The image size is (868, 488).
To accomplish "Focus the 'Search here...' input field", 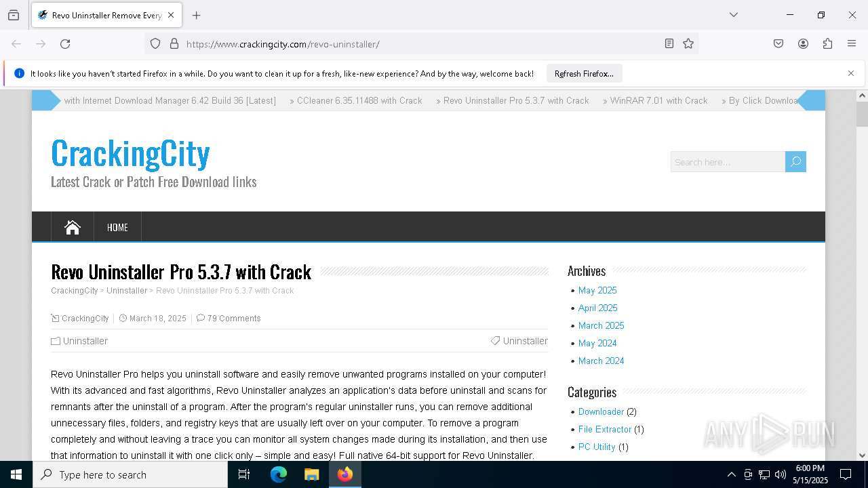I will point(728,162).
